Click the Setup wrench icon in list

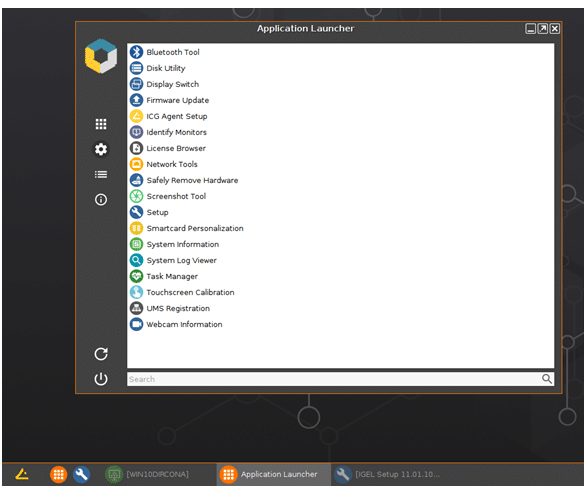[136, 212]
